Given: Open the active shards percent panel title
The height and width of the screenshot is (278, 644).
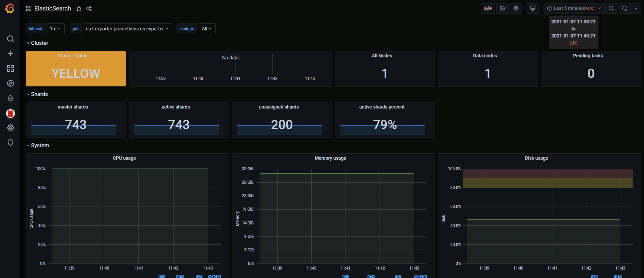Looking at the screenshot, I should click(382, 107).
